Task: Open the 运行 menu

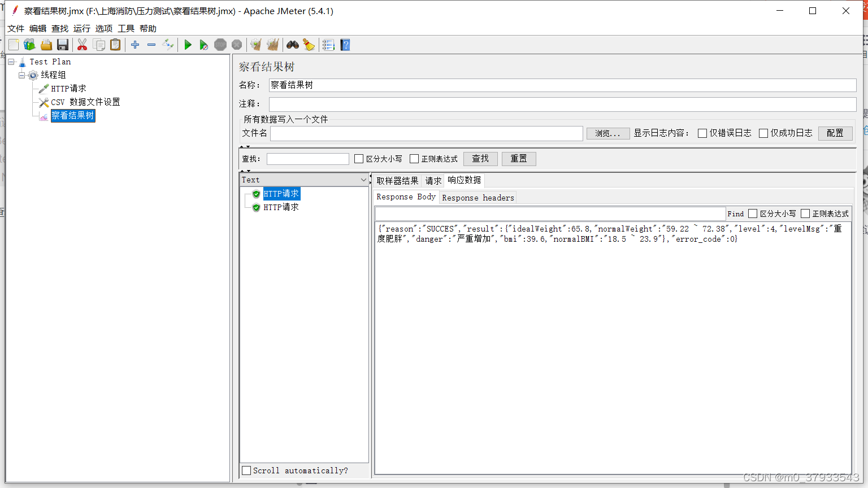Action: click(x=82, y=29)
